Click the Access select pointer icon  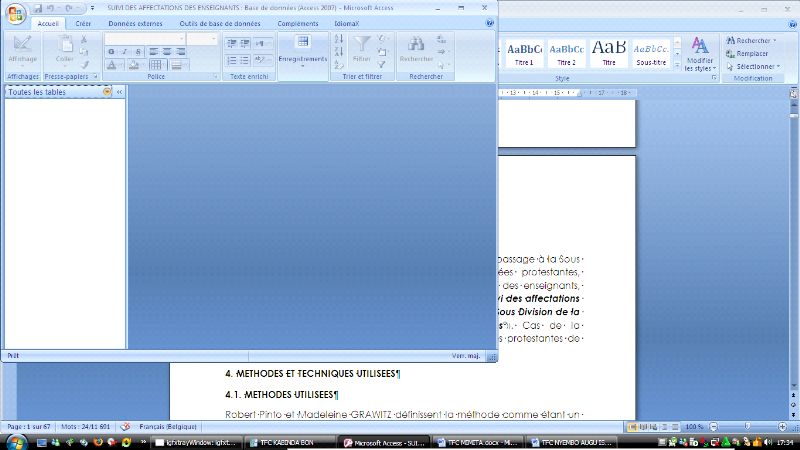pyautogui.click(x=443, y=65)
